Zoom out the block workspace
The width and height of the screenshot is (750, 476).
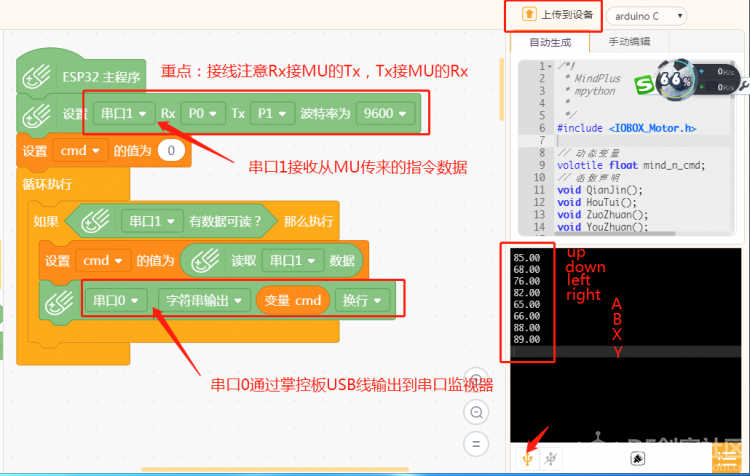[476, 412]
